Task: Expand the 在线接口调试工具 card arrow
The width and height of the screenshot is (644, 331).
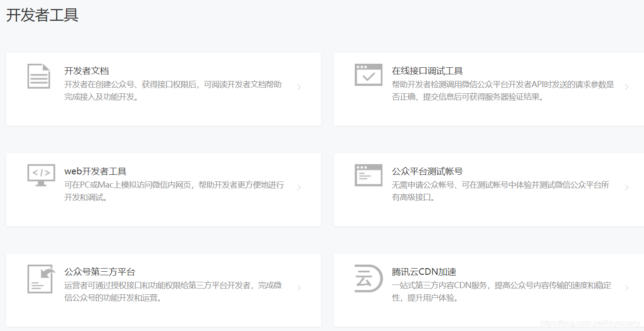Action: point(627,87)
